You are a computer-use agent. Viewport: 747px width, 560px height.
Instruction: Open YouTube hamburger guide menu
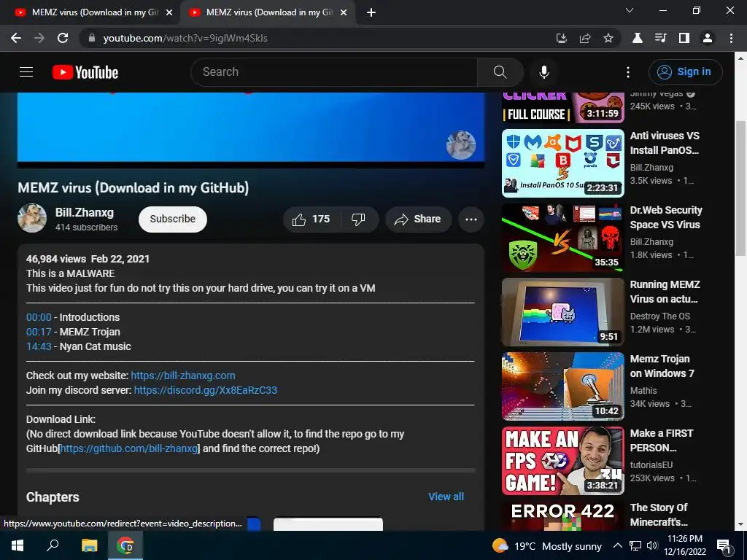(x=26, y=72)
